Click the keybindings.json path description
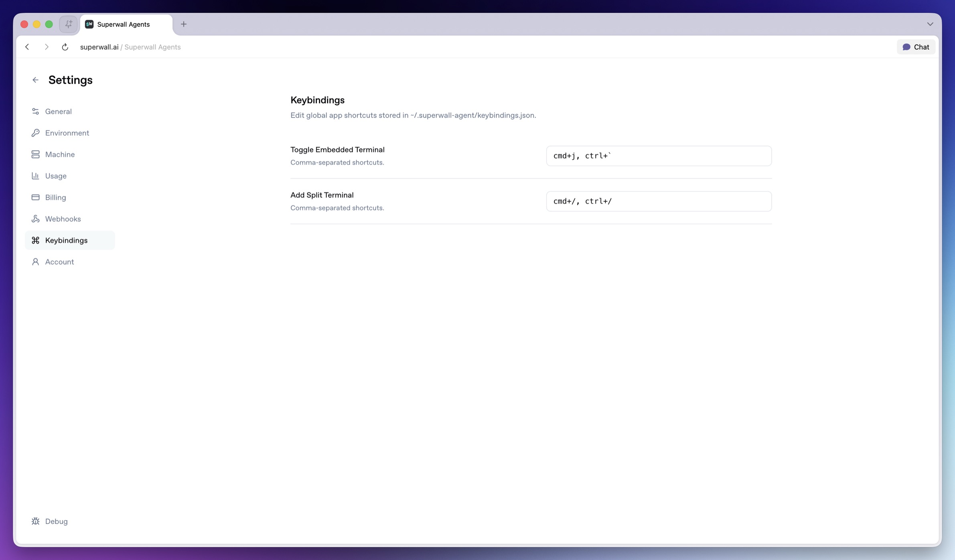955x560 pixels. (x=413, y=116)
